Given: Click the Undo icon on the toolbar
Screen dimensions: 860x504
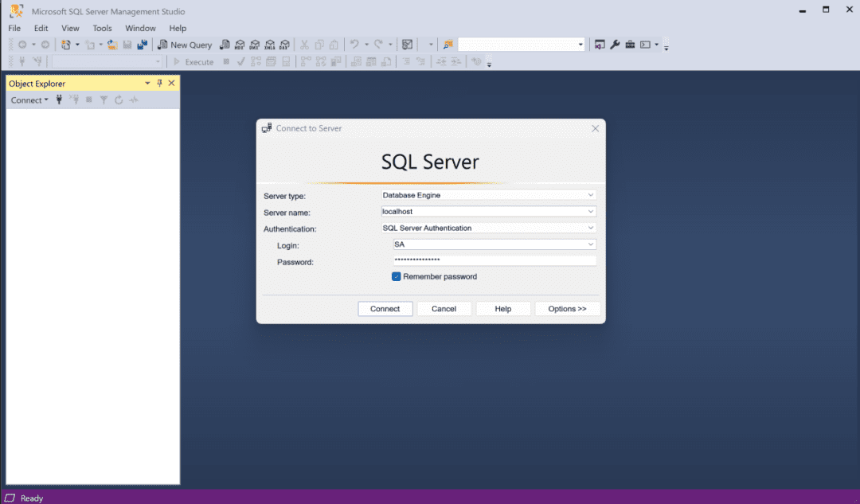Looking at the screenshot, I should pyautogui.click(x=355, y=45).
